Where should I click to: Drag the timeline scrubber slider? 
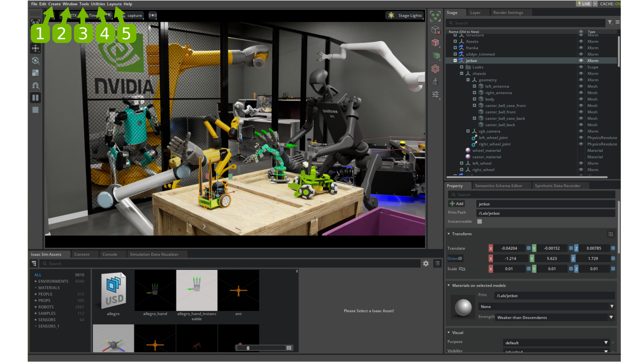[x=248, y=348]
